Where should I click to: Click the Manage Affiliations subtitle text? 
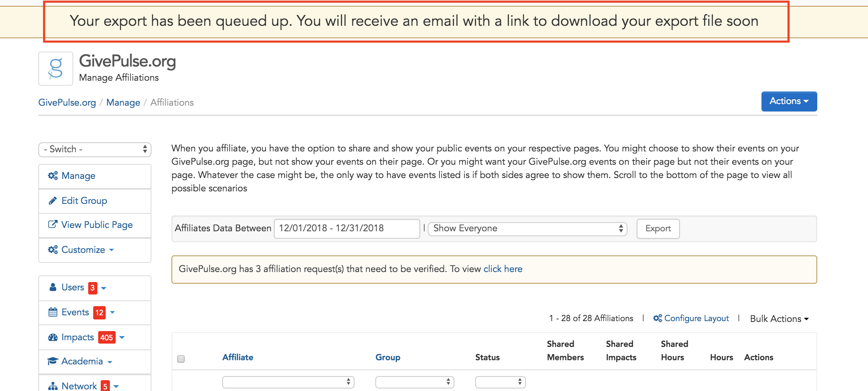pos(119,78)
